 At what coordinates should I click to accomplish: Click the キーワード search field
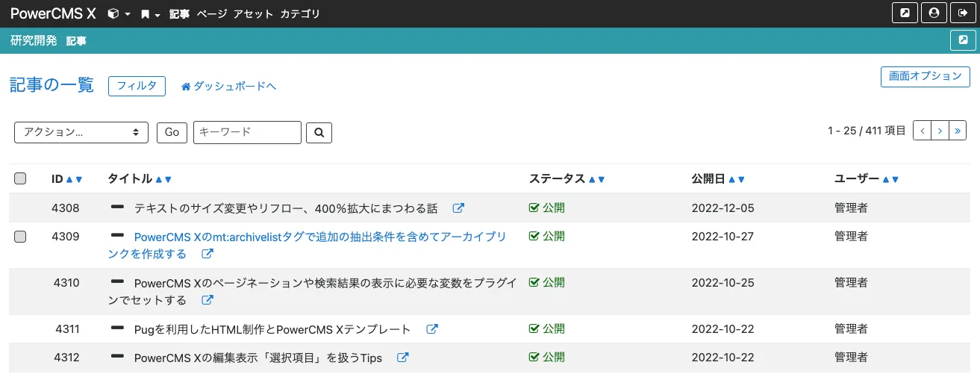click(247, 132)
